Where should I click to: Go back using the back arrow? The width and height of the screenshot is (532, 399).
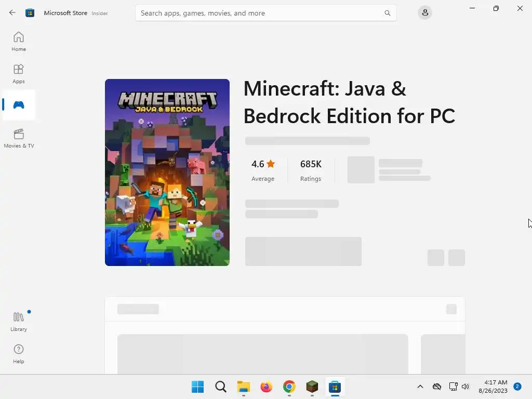(12, 13)
